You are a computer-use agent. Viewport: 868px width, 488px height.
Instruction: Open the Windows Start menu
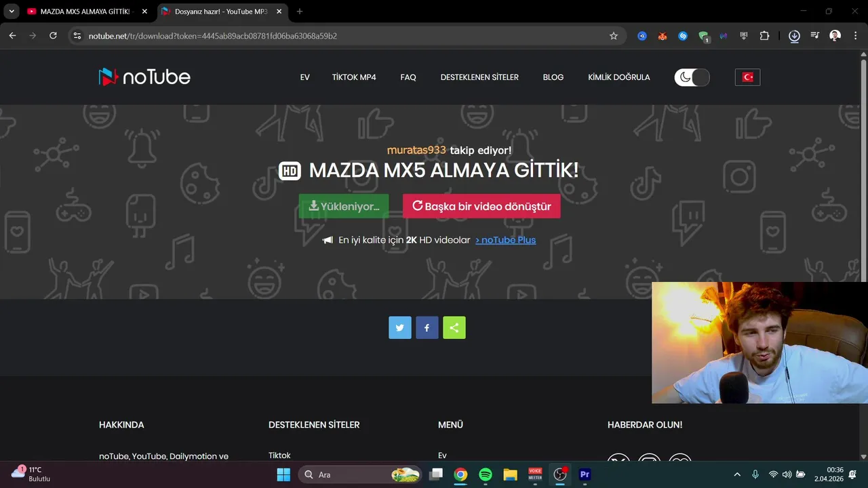(x=283, y=474)
